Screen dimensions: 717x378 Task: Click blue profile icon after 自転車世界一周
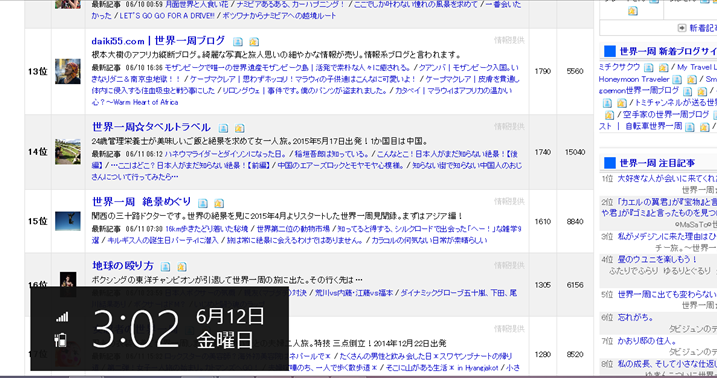pos(690,127)
